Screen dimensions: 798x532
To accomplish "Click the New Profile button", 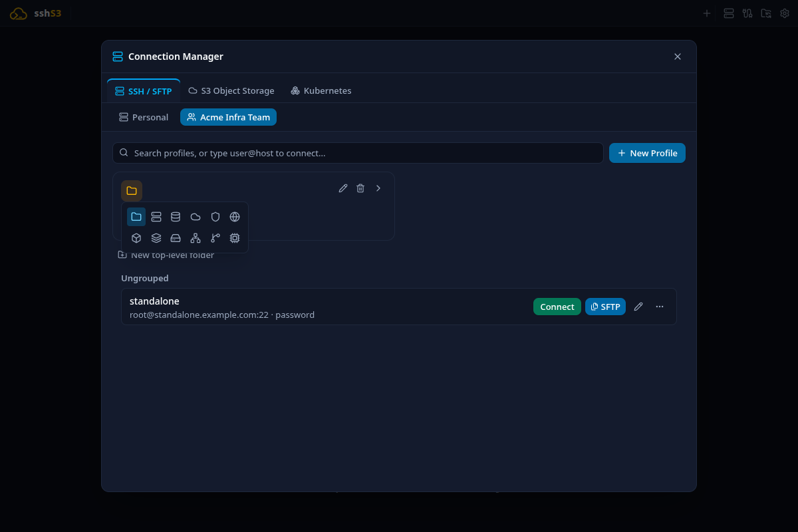I will (x=647, y=153).
